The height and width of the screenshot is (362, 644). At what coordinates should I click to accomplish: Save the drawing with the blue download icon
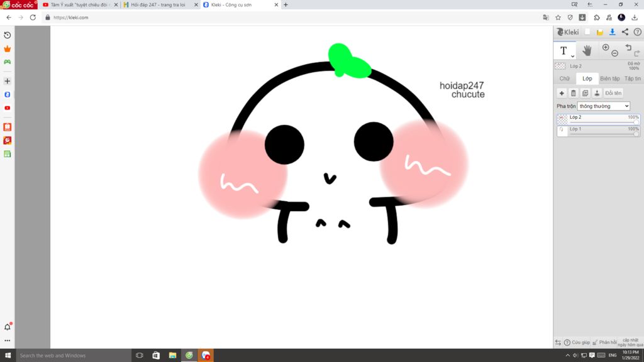tap(613, 32)
